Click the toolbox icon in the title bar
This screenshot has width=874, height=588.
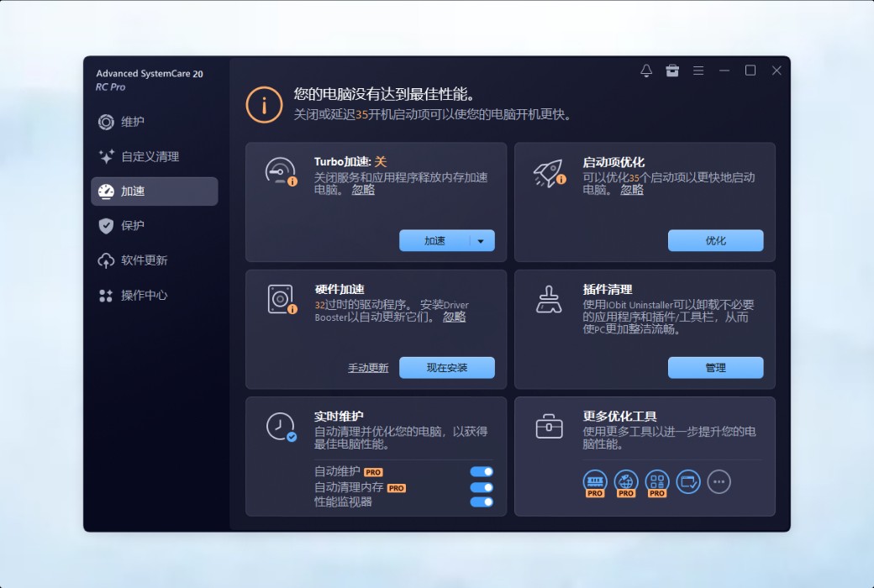tap(672, 71)
